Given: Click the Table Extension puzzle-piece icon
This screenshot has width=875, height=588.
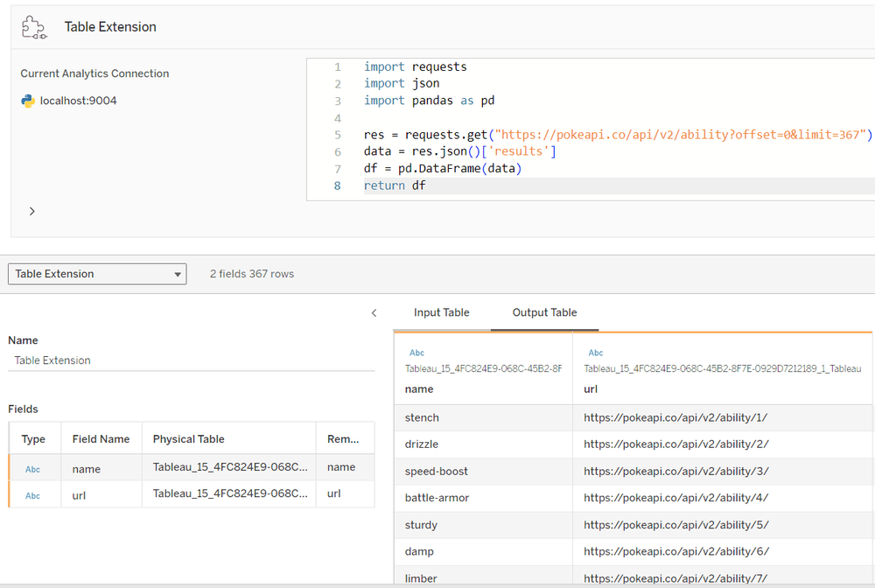Looking at the screenshot, I should (x=34, y=27).
